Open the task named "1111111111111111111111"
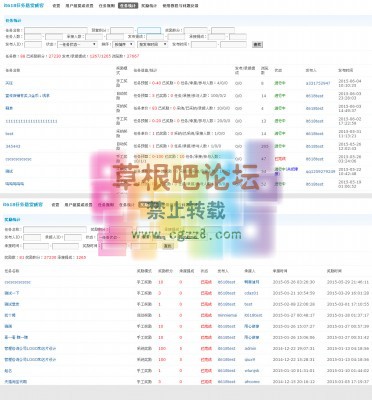372x400 pixels. point(31,121)
